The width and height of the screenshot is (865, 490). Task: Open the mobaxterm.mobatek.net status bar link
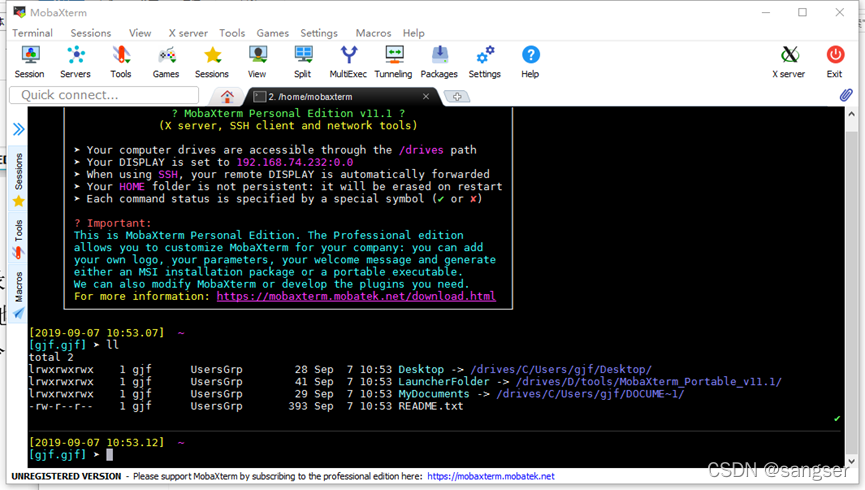[491, 476]
